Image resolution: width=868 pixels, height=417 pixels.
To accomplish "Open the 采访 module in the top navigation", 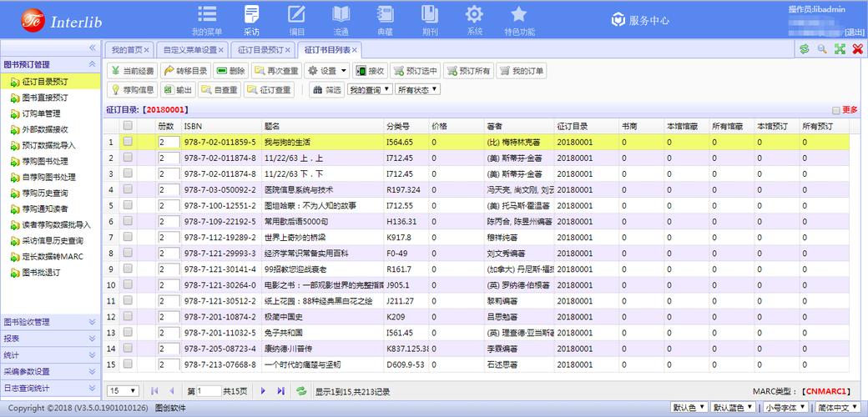I will coord(251,20).
